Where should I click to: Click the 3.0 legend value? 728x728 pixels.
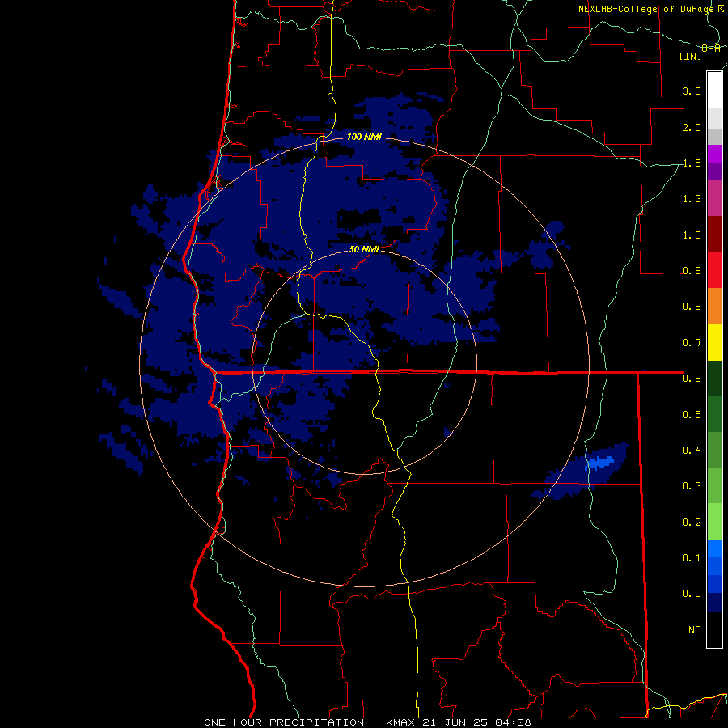coord(692,91)
